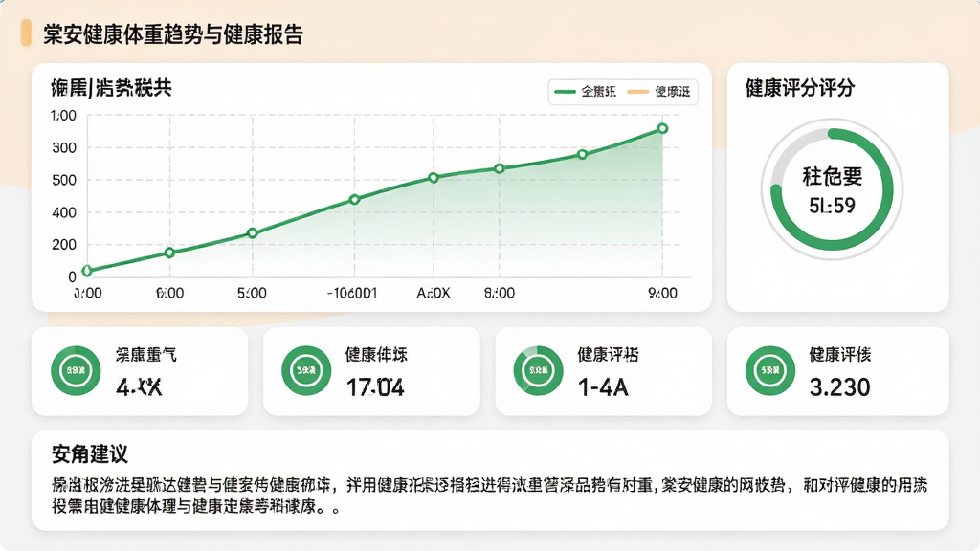
Task: Toggle the orange line series in chart legend
Action: tap(658, 92)
